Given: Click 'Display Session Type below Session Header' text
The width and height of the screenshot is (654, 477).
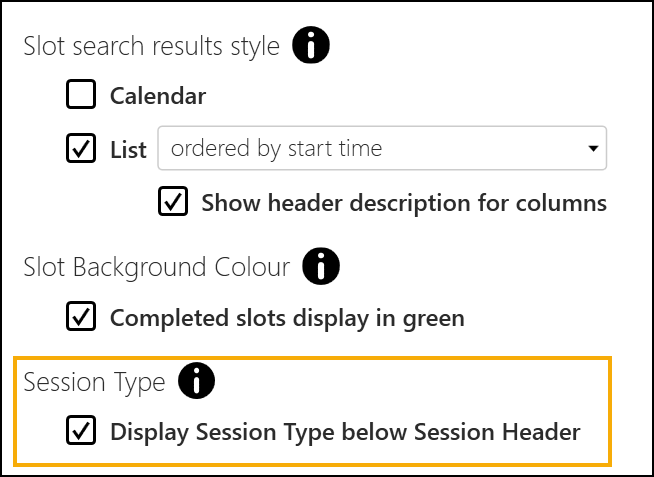Looking at the screenshot, I should [x=345, y=433].
